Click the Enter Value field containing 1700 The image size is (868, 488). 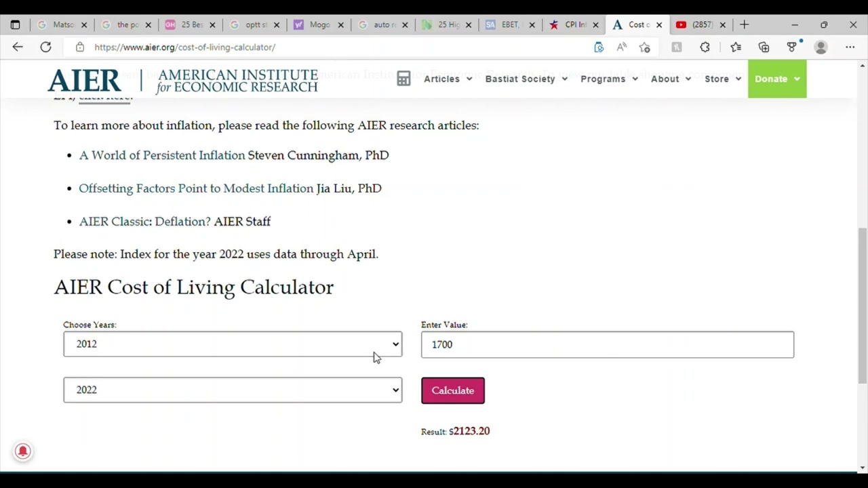608,344
